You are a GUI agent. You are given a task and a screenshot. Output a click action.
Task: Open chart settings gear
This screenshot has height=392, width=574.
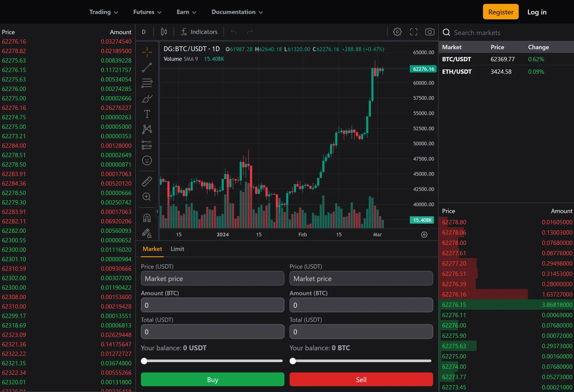397,32
